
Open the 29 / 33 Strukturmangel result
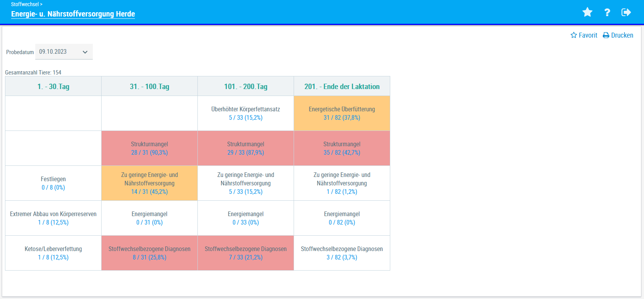pos(245,153)
